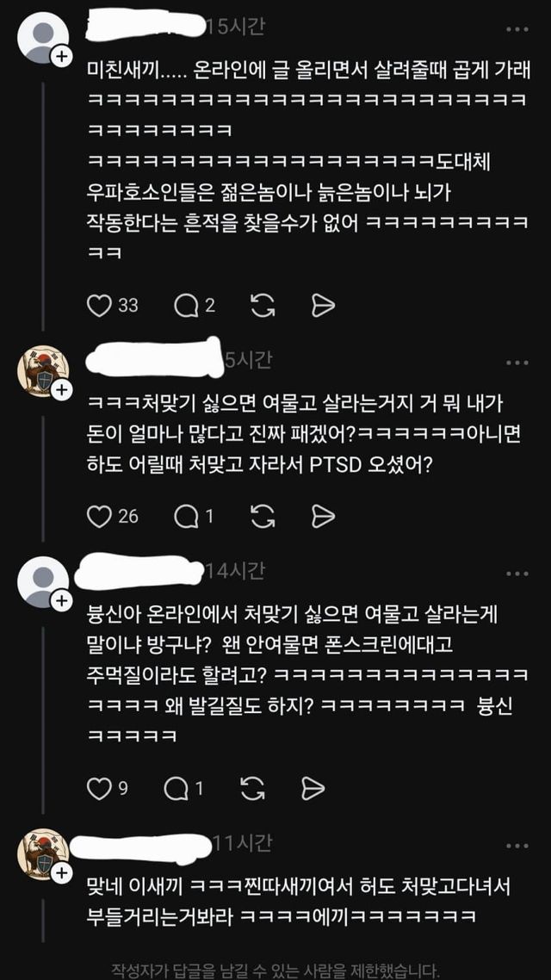The height and width of the screenshot is (980, 551).
Task: Follow the gray-avatar user on 14시간 comment
Action: (60, 600)
